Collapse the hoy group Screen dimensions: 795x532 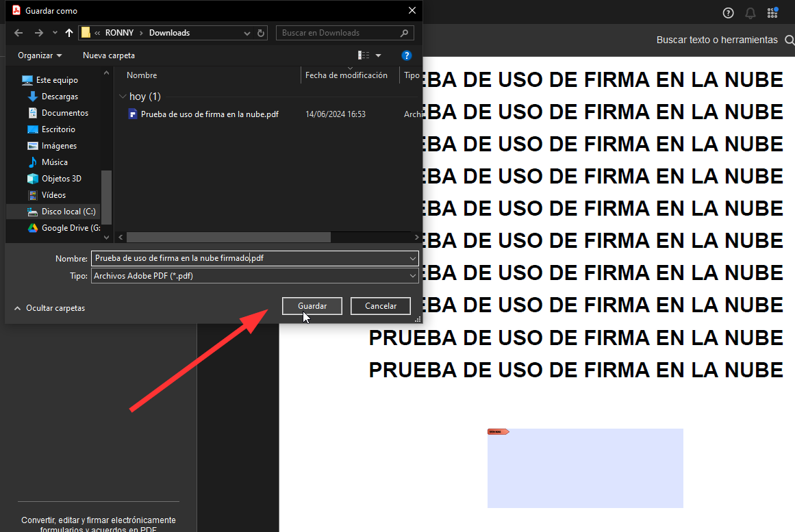tap(123, 97)
